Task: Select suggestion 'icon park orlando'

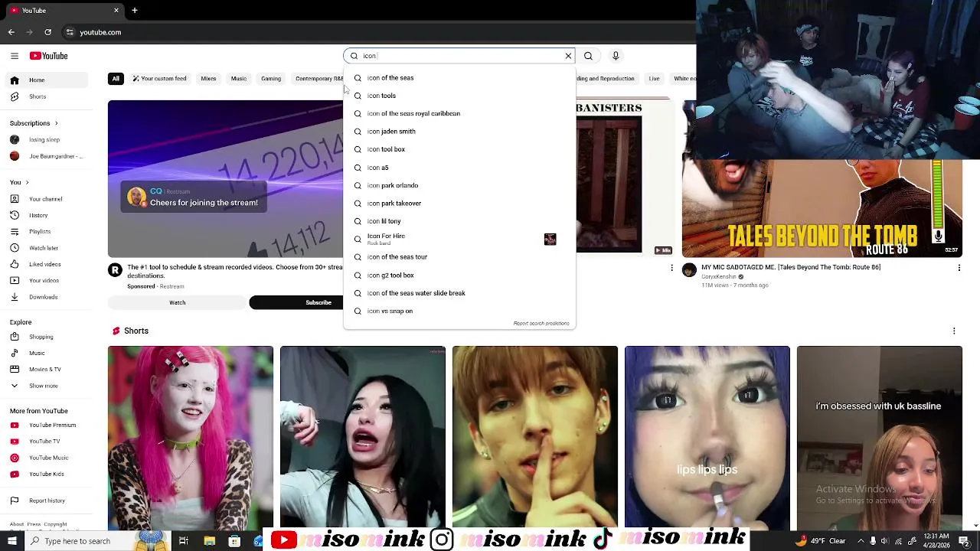Action: 459,185
